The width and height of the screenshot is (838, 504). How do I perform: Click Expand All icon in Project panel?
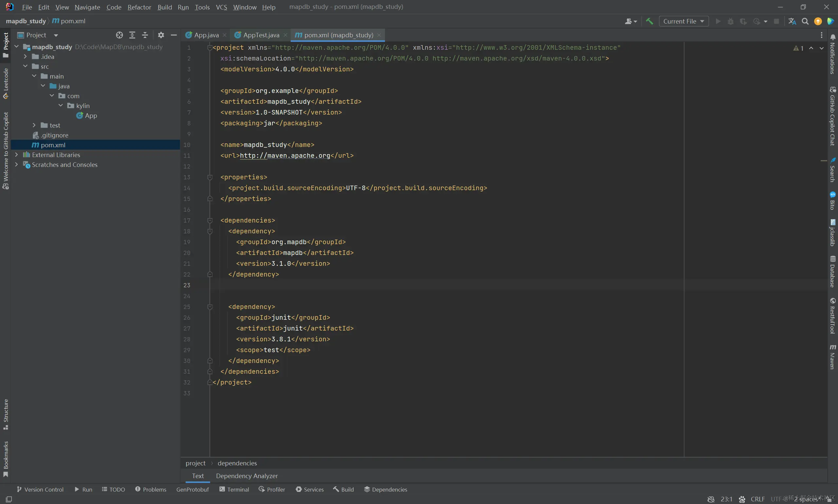pos(132,35)
